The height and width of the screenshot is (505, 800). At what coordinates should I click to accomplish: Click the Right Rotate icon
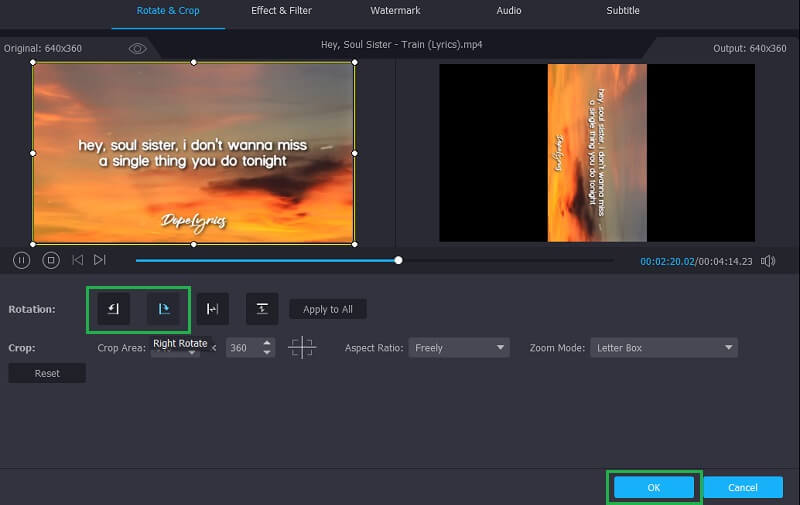tap(164, 309)
